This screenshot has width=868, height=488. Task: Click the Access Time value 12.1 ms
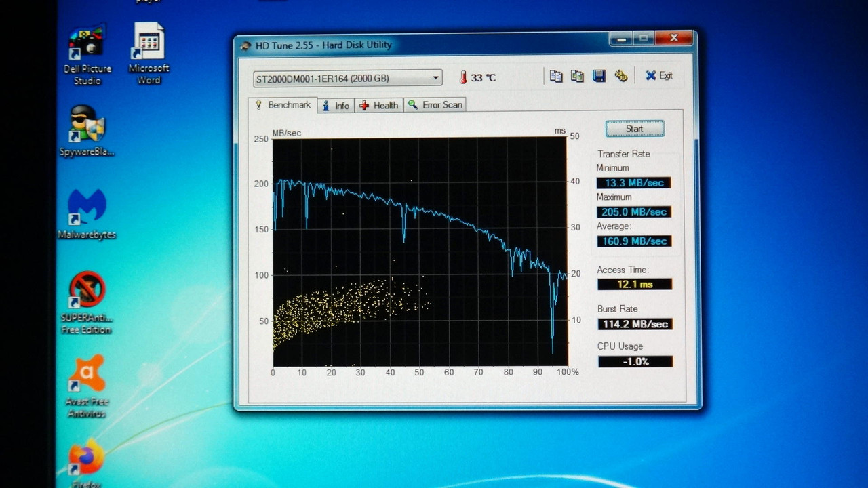(635, 285)
